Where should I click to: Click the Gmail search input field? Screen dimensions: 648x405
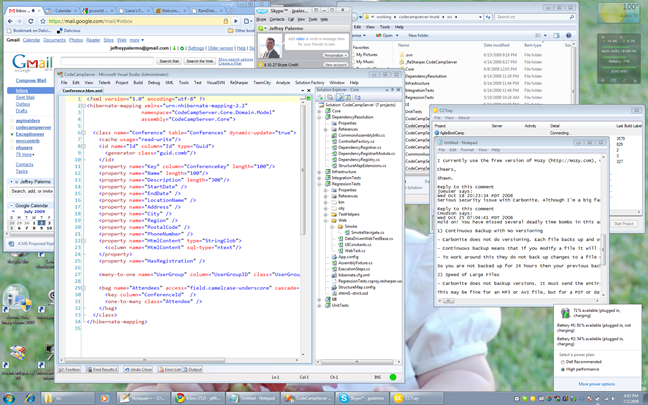pyautogui.click(x=107, y=61)
